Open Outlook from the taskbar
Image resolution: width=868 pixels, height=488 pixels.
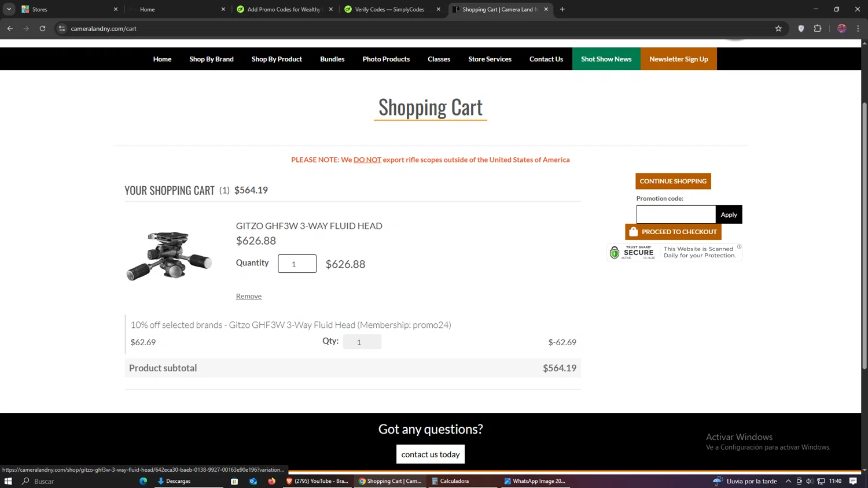coord(253,481)
